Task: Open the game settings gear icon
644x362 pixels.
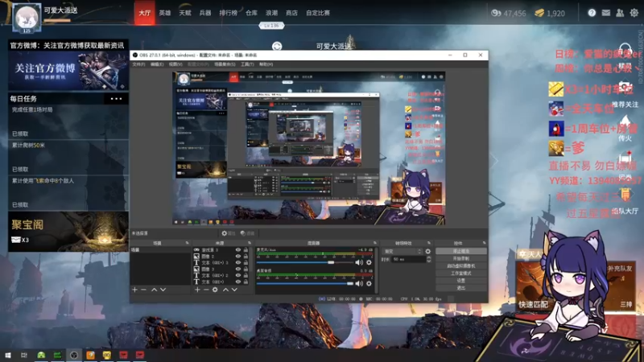Action: [x=634, y=13]
